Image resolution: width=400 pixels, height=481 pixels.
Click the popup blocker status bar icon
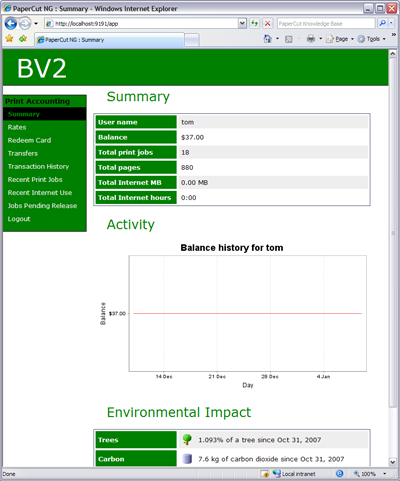pos(265,474)
